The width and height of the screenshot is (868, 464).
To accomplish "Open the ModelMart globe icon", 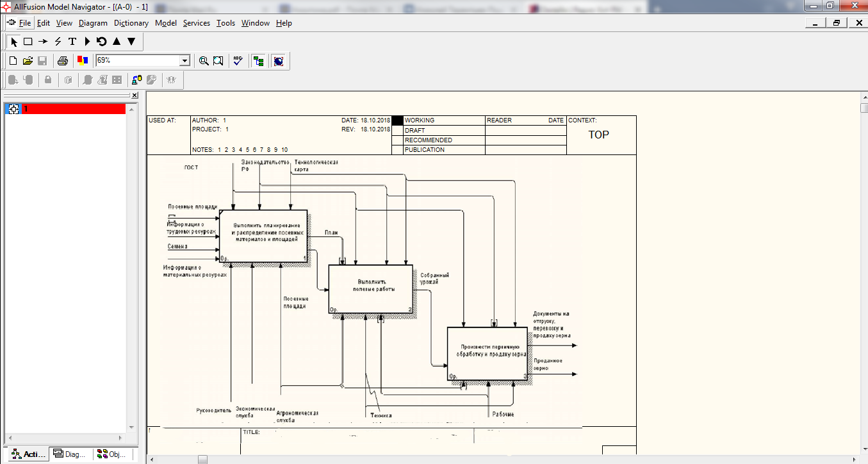I will point(278,61).
